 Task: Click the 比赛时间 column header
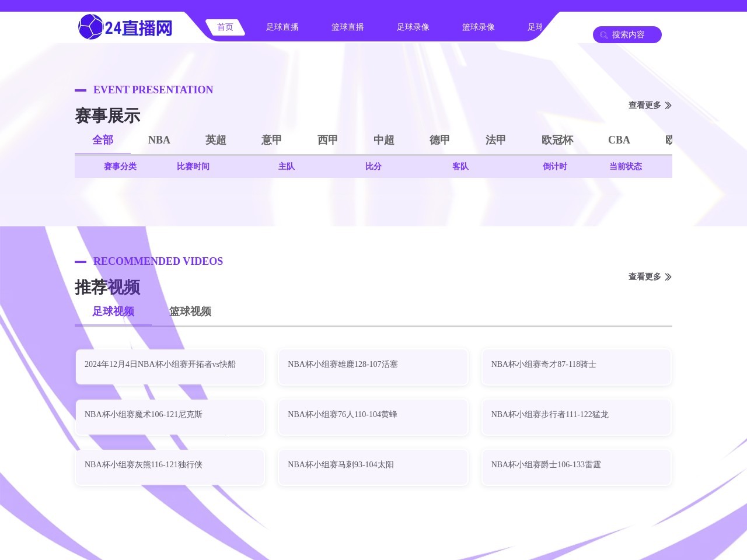coord(193,166)
